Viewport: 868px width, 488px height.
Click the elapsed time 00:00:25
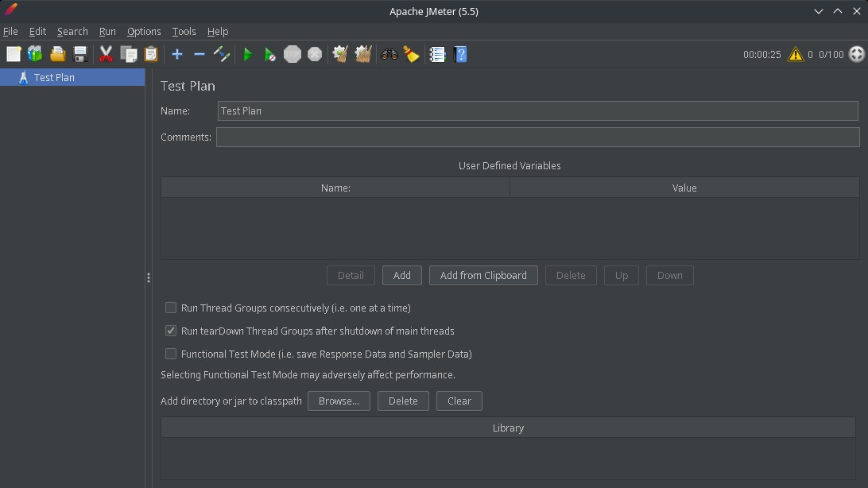pos(761,55)
